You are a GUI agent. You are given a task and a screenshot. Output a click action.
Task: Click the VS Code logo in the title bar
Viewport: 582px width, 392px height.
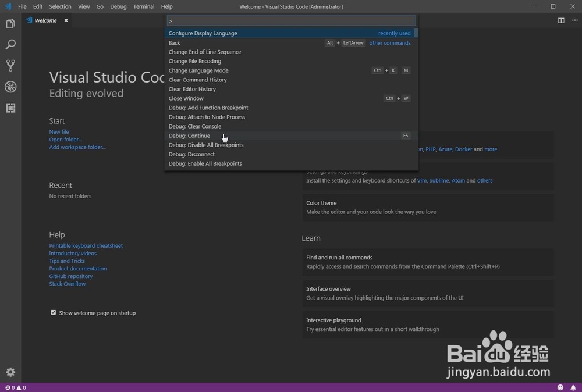coord(8,6)
